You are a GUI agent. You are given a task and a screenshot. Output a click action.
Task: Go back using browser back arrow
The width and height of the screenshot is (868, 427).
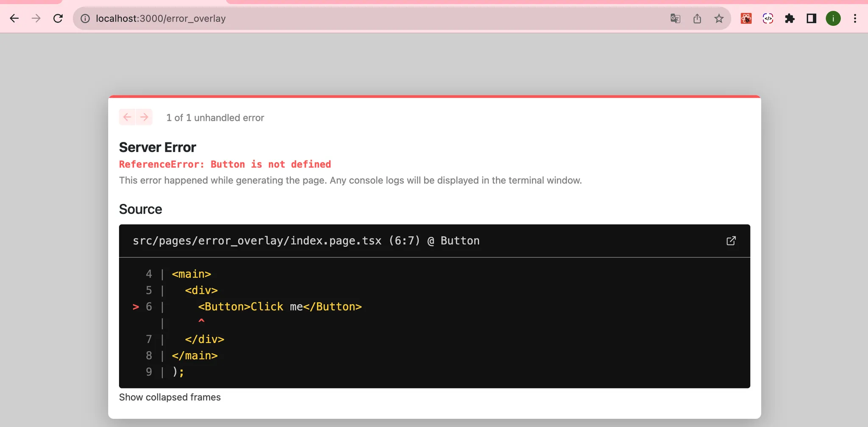pos(14,19)
